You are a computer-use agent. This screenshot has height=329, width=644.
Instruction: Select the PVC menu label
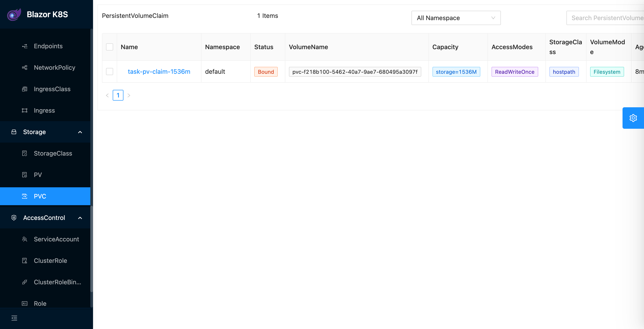pos(40,196)
